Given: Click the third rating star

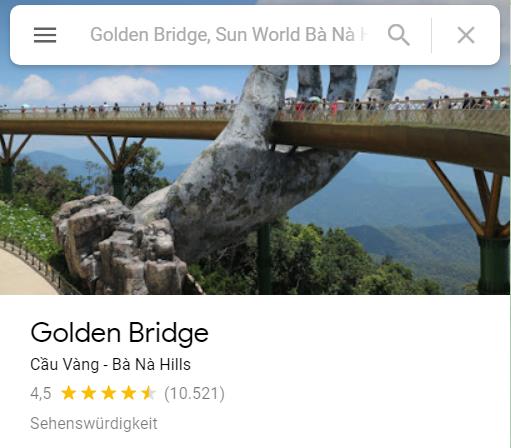Looking at the screenshot, I should pyautogui.click(x=109, y=393).
